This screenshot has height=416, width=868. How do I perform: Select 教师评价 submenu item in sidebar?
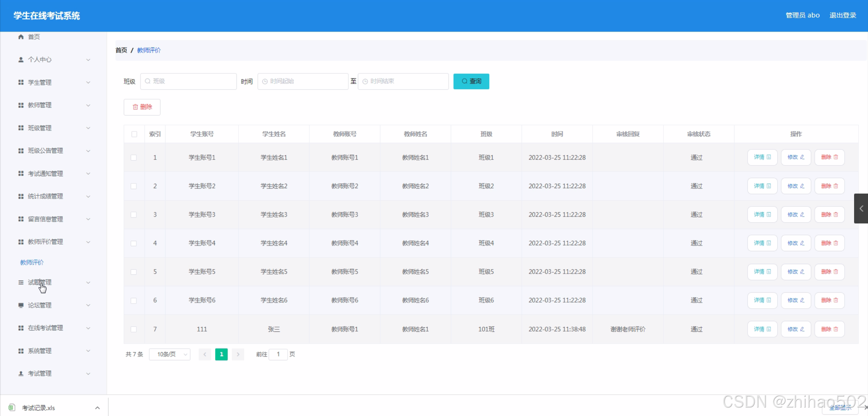tap(32, 262)
